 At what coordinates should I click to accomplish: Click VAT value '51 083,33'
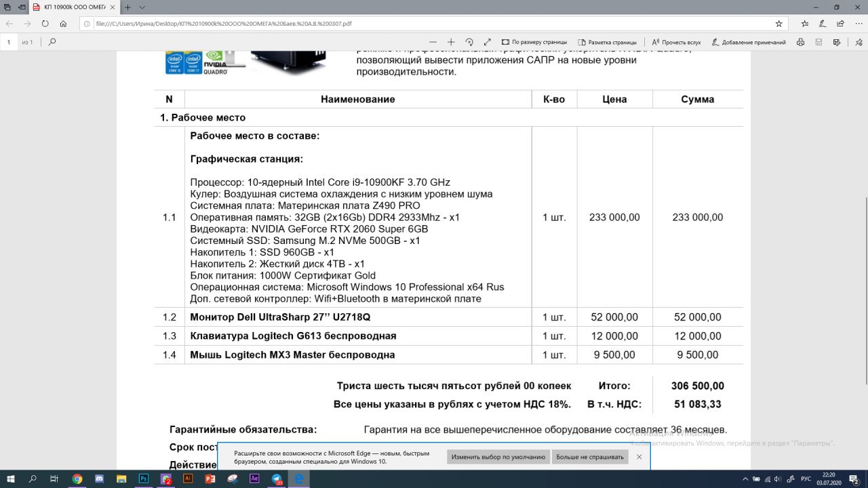(x=698, y=404)
